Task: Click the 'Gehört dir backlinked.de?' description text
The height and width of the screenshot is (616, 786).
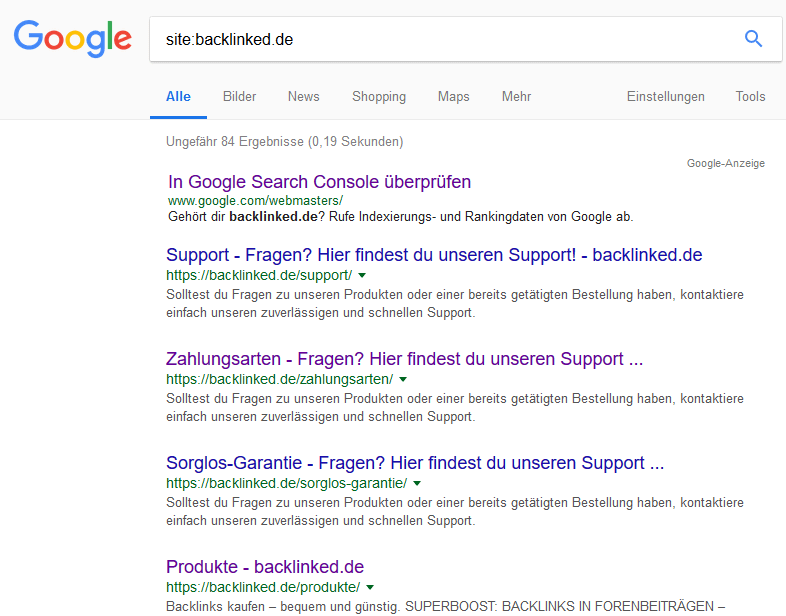Action: point(401,217)
